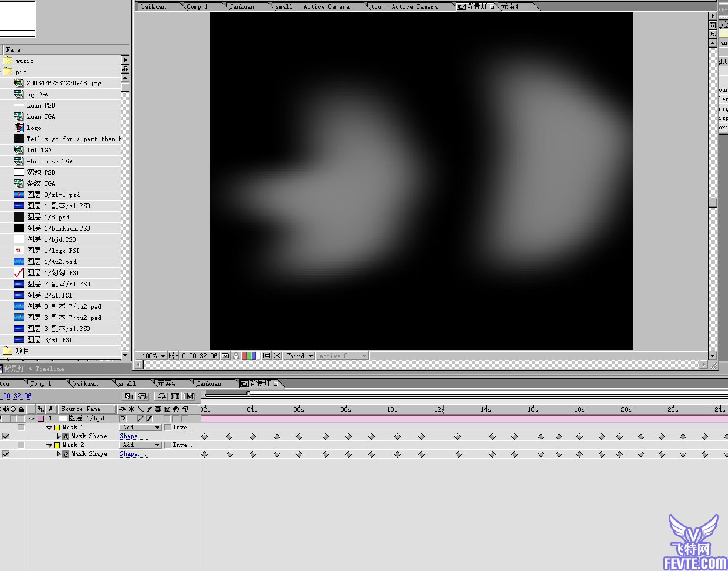Open Mask 1 Shape link

click(x=133, y=436)
